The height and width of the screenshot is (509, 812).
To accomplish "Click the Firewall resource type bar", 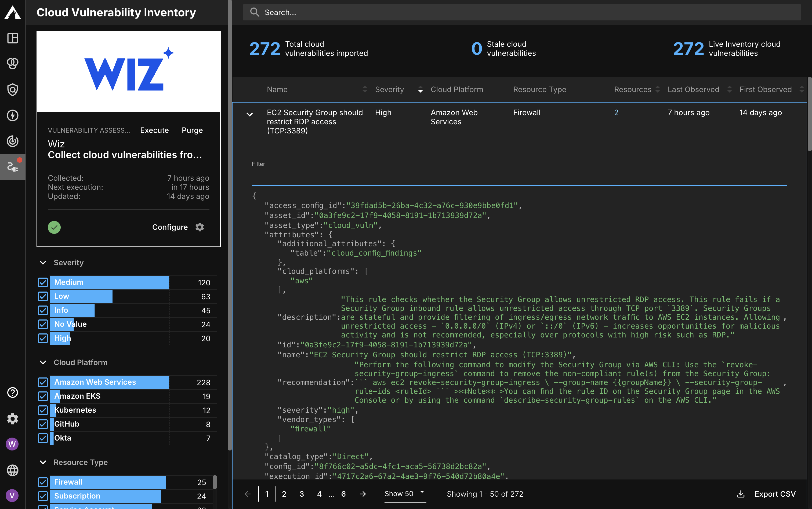I will [x=108, y=482].
